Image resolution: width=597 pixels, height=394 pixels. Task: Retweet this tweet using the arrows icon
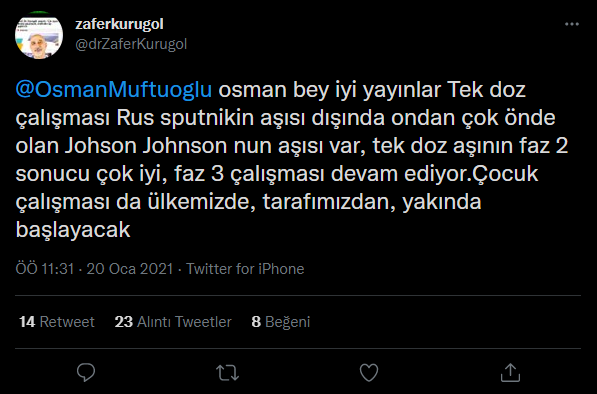(x=227, y=373)
